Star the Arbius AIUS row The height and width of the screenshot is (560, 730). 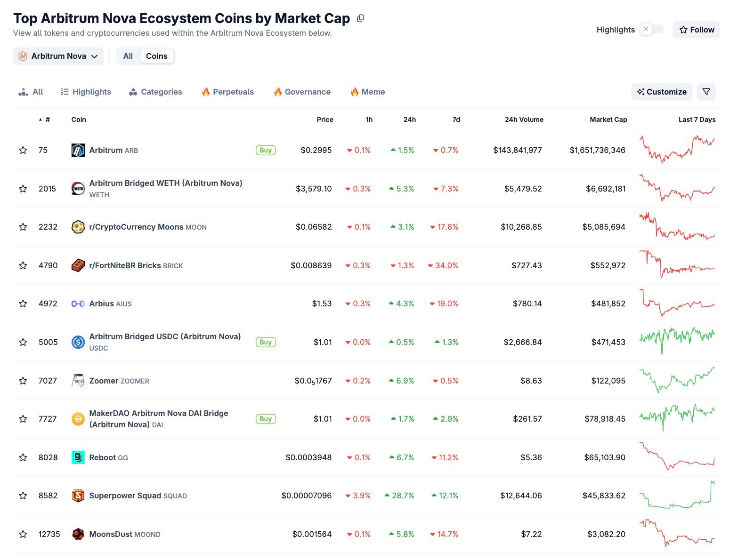click(23, 304)
